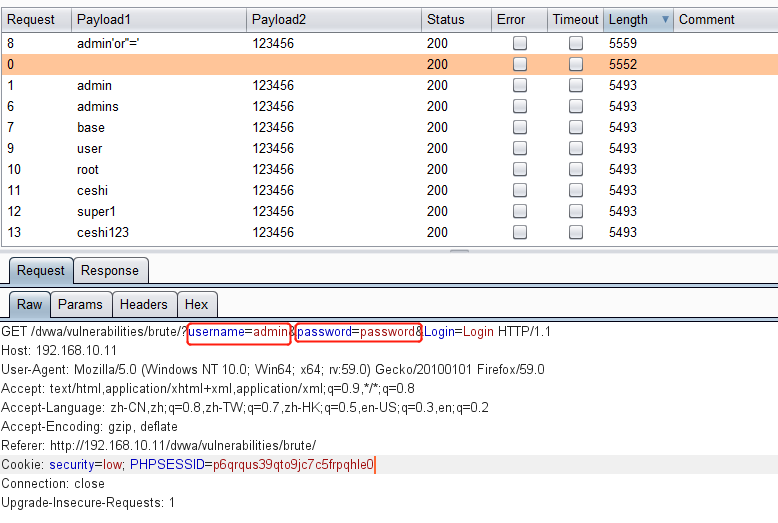The height and width of the screenshot is (523, 778).
Task: Tick Error checkbox in highlighted request 0
Action: point(519,64)
